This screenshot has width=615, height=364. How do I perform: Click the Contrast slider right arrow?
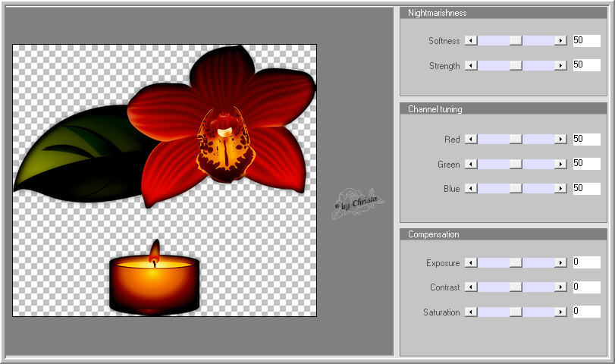pos(561,287)
